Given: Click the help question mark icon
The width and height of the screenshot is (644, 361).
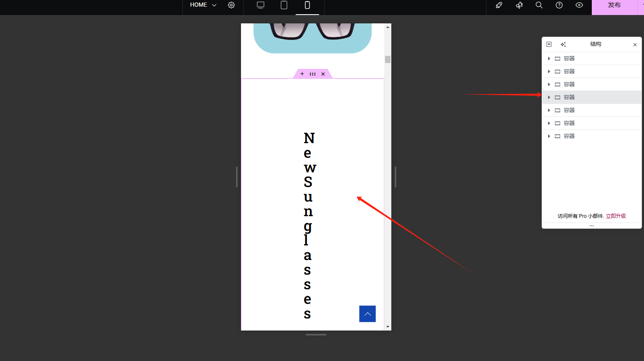Looking at the screenshot, I should tap(559, 5).
